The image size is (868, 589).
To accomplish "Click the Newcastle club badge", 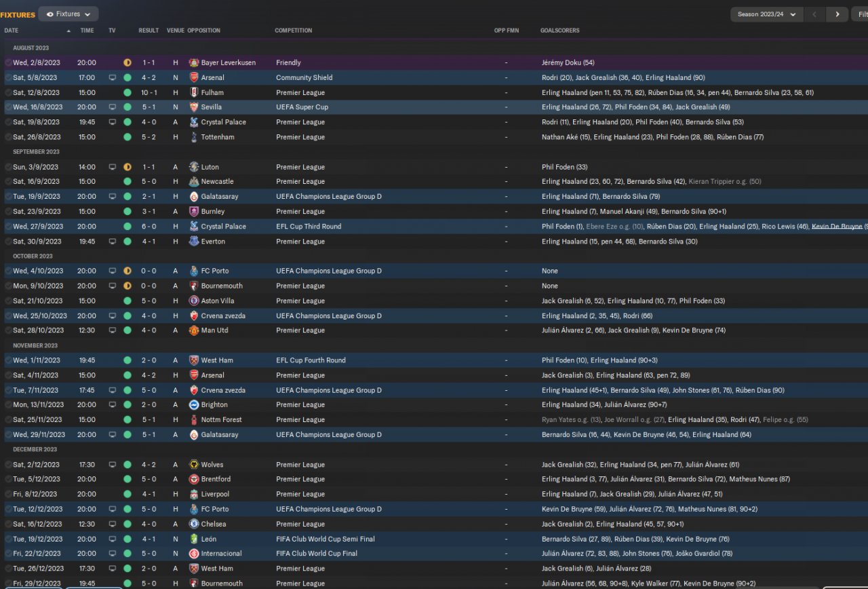I will (x=194, y=182).
